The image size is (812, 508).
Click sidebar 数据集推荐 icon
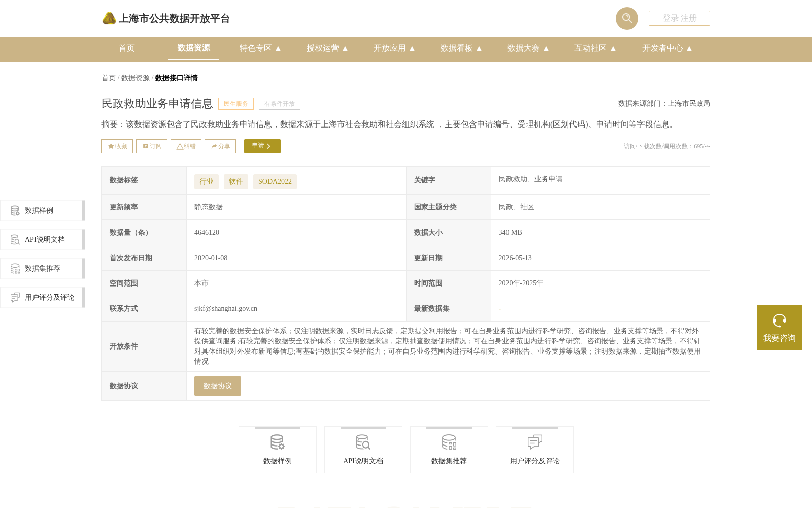pos(15,268)
